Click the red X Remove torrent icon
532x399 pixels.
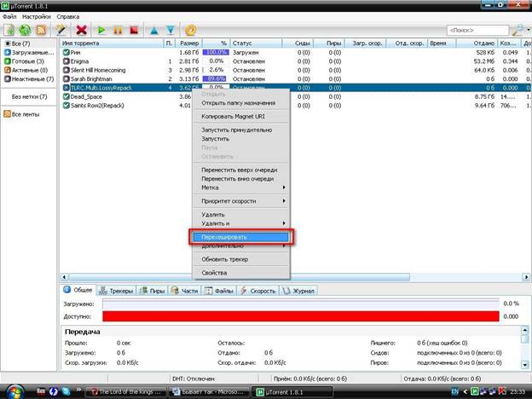click(82, 30)
